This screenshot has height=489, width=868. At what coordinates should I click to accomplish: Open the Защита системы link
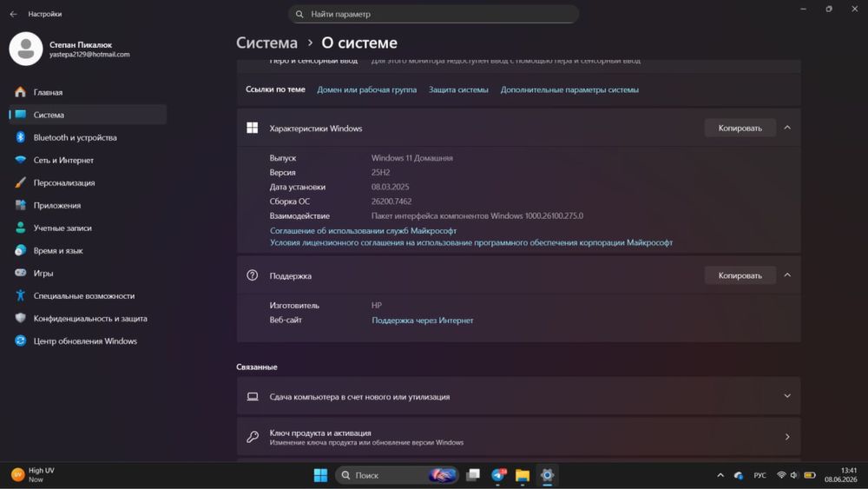[458, 89]
